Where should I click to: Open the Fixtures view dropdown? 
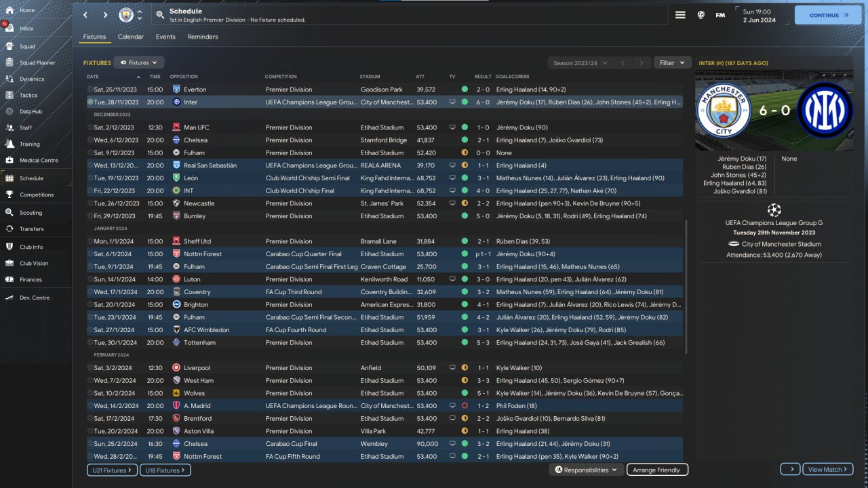(139, 62)
